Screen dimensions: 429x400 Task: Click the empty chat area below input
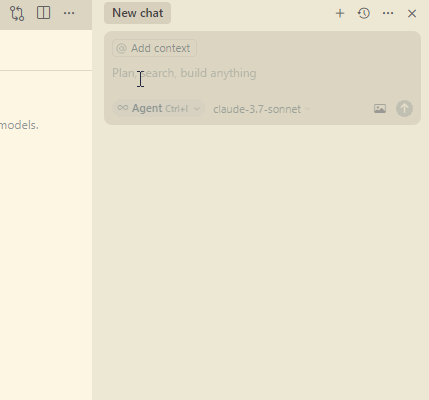[260, 260]
